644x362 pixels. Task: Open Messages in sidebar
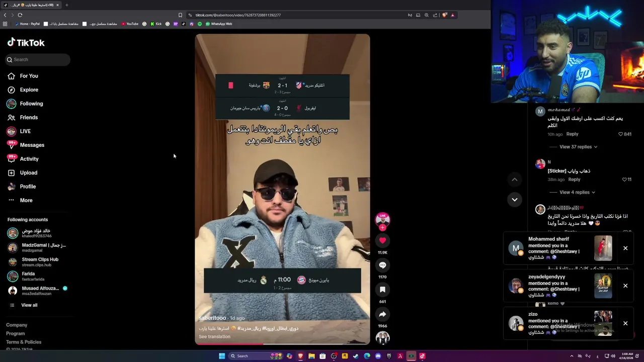pyautogui.click(x=26, y=145)
